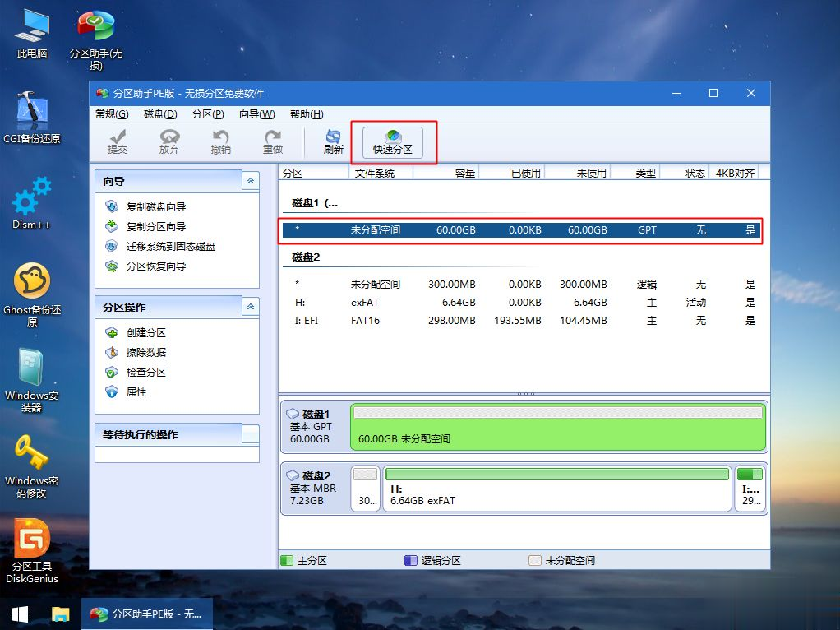Collapse the 向导 wizard panel
Image resolution: width=840 pixels, height=630 pixels.
click(x=250, y=181)
